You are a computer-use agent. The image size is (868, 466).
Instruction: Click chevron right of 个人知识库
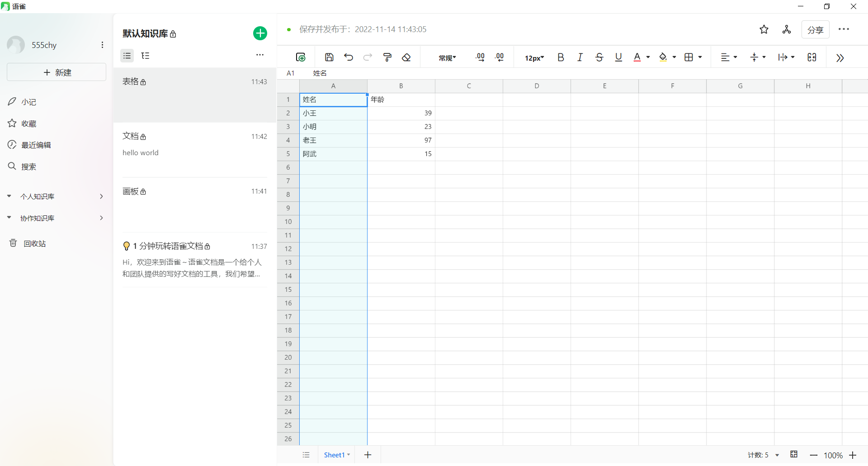pos(101,196)
